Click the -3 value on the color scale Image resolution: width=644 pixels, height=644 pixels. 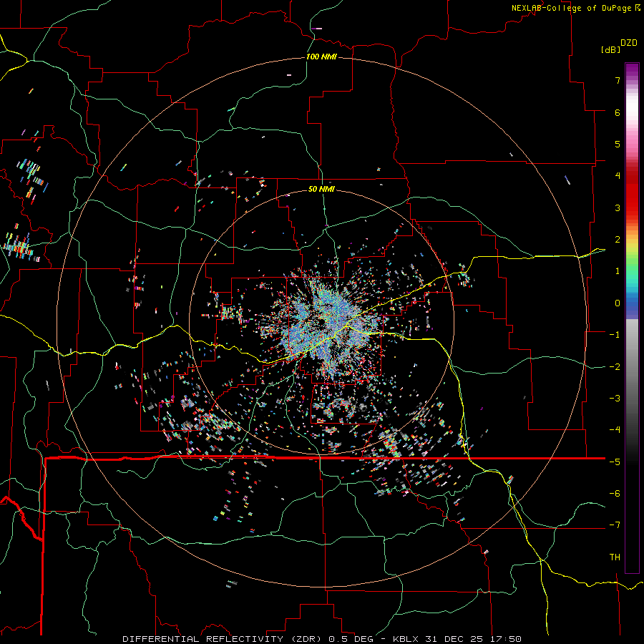615,398
